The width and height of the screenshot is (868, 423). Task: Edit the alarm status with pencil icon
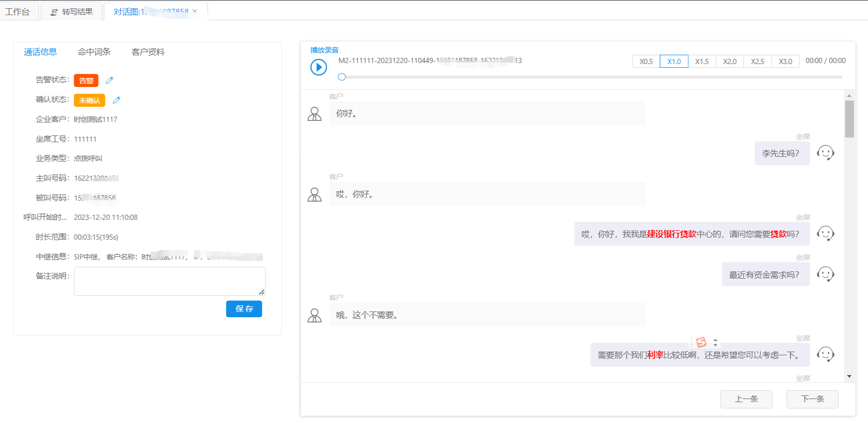pyautogui.click(x=109, y=80)
